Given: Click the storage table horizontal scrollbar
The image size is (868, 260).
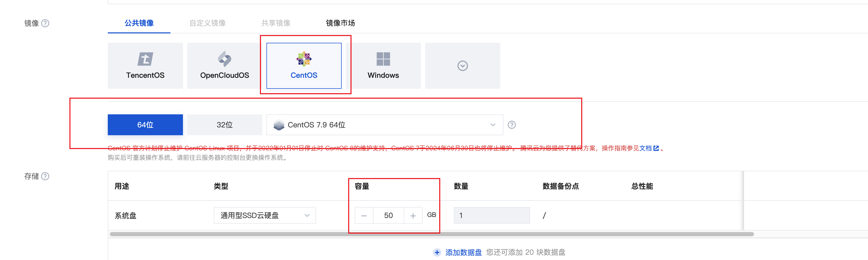Looking at the screenshot, I should tap(432, 234).
